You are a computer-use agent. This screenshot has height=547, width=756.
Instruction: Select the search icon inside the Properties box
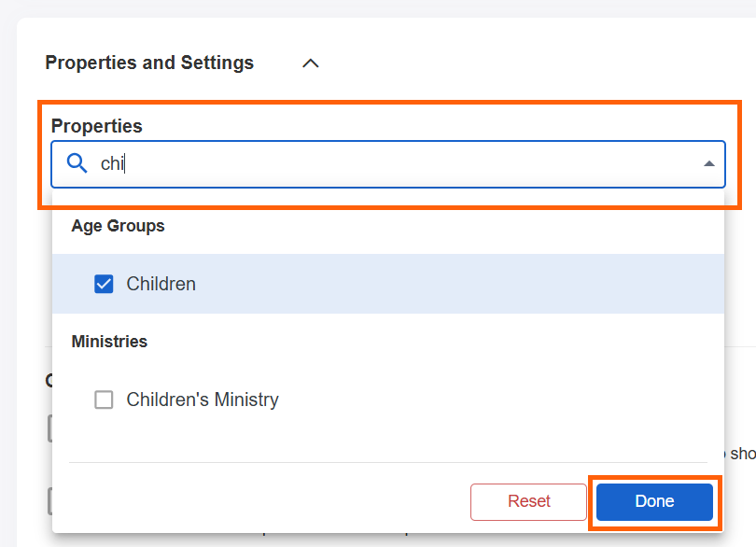77,163
